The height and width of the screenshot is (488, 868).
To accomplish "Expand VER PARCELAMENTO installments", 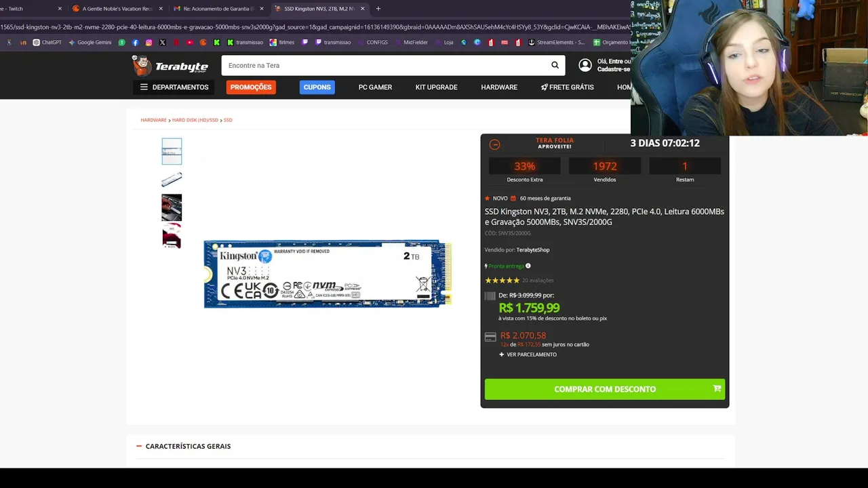I will click(528, 354).
